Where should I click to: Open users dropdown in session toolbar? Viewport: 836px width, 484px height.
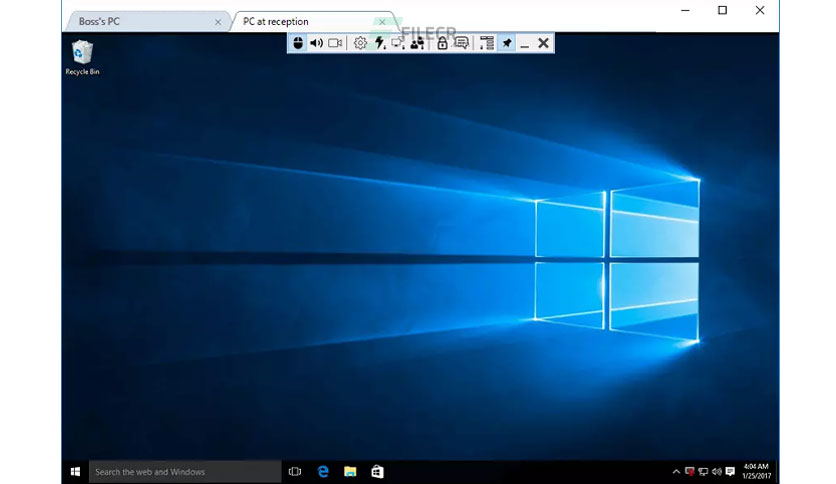click(x=417, y=43)
